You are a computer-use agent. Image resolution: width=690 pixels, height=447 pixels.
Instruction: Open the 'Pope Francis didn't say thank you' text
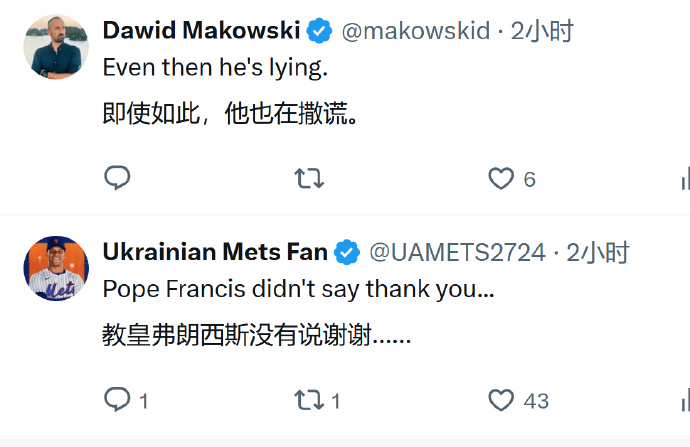[298, 289]
